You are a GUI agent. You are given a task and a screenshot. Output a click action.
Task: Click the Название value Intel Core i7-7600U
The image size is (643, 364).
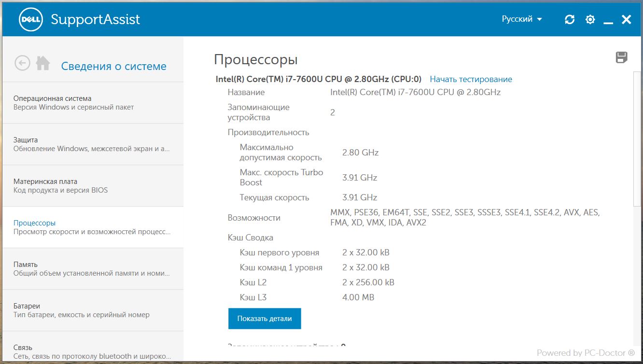(415, 92)
